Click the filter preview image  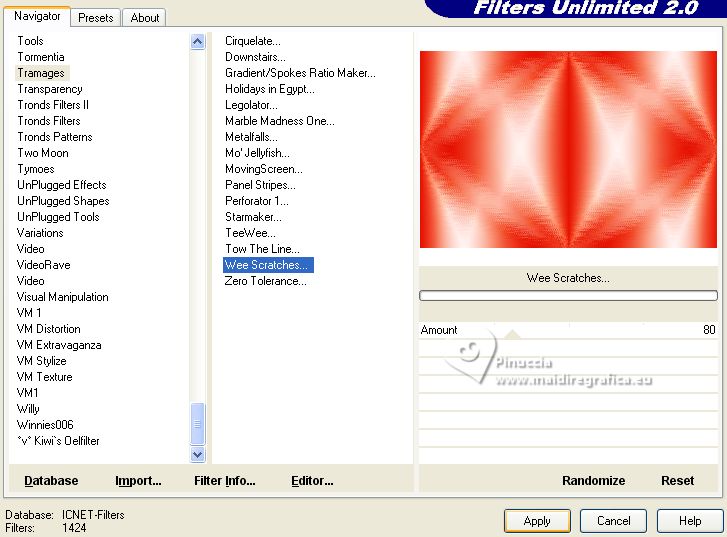click(x=568, y=149)
